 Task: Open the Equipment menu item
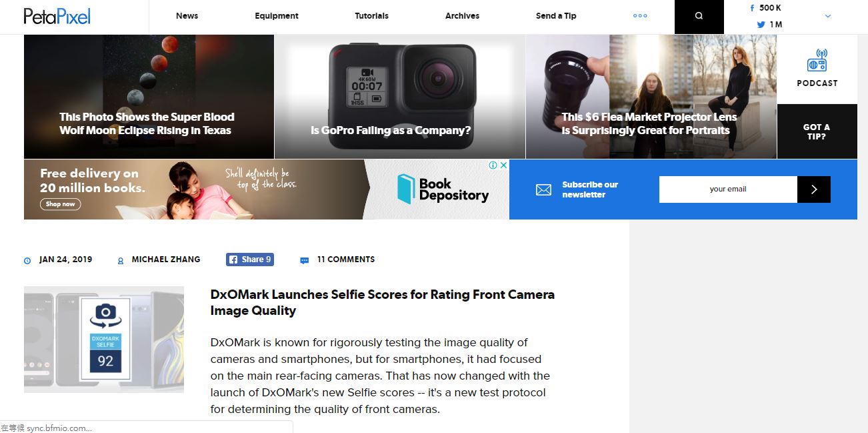click(x=277, y=16)
